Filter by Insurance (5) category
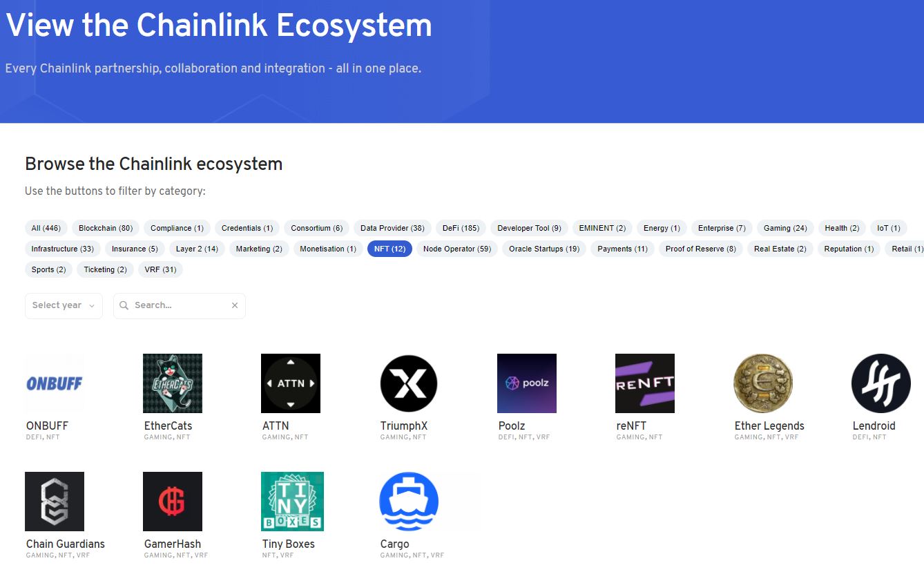The height and width of the screenshot is (572, 924). click(135, 249)
